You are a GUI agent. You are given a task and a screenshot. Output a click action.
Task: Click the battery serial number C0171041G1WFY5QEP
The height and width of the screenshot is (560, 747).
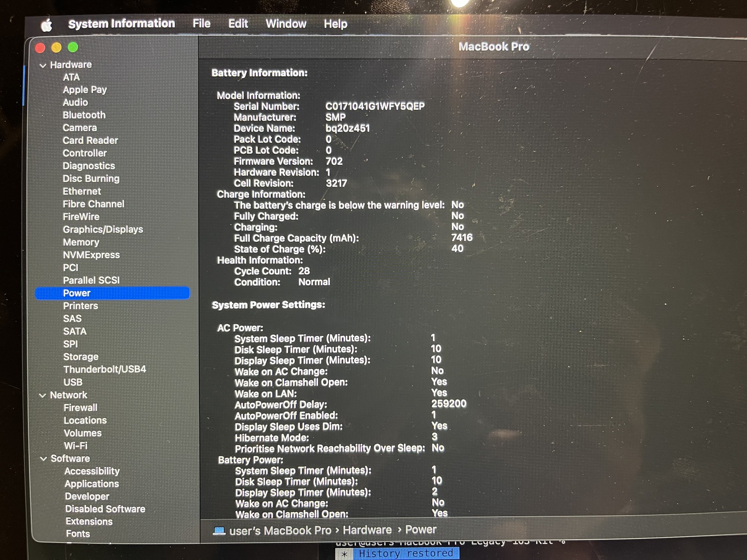point(375,106)
